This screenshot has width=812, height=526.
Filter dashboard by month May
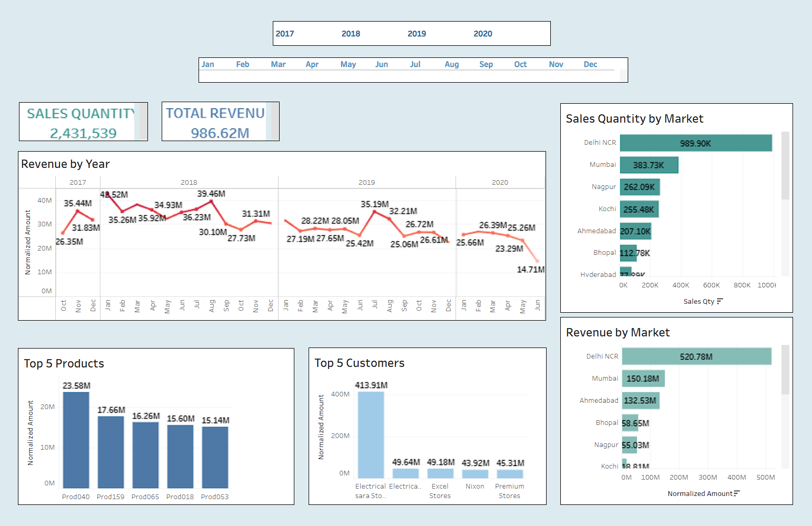(348, 64)
